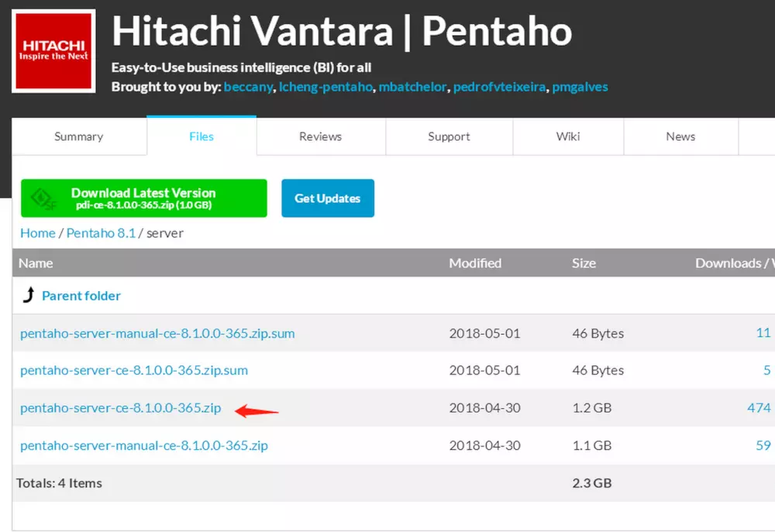Screen dimensions: 775x532
Task: Open the beccany contributor profile link
Action: 248,87
